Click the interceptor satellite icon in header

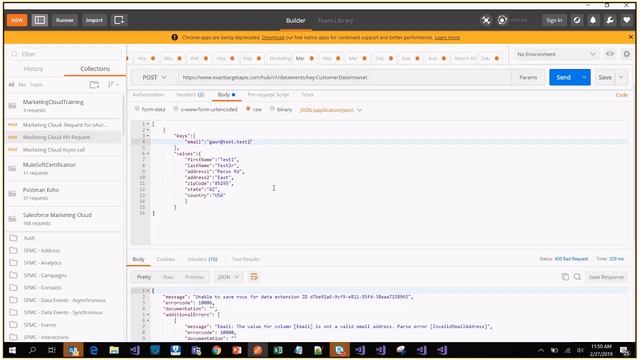tap(486, 20)
